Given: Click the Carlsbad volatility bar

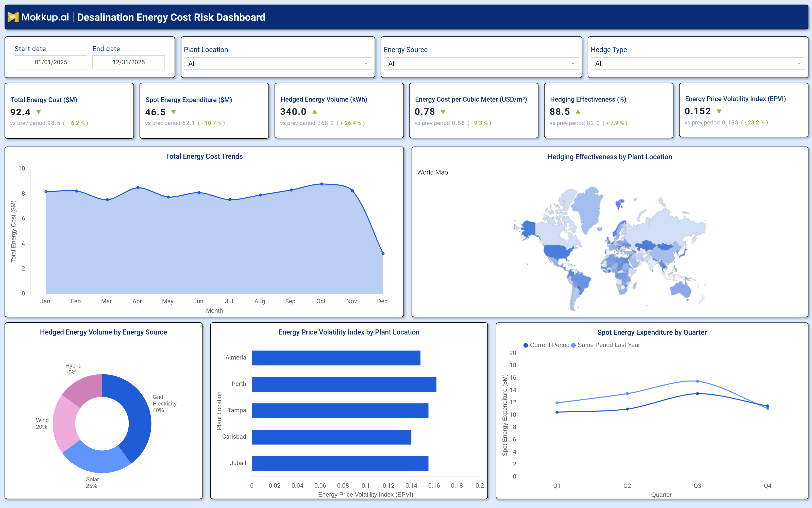Looking at the screenshot, I should pyautogui.click(x=331, y=437).
